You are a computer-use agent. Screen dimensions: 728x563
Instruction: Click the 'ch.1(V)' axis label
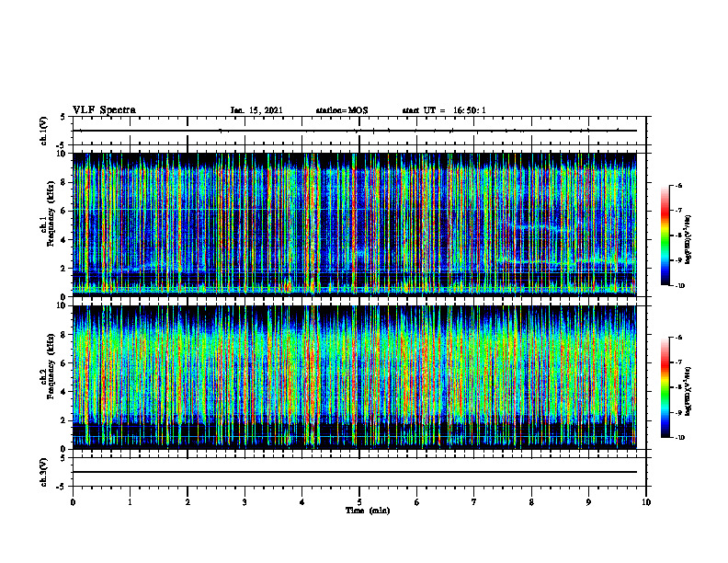(43, 131)
